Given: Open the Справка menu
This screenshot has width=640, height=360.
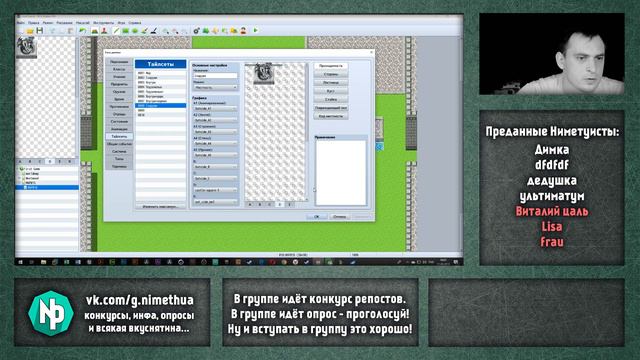Looking at the screenshot, I should point(135,23).
